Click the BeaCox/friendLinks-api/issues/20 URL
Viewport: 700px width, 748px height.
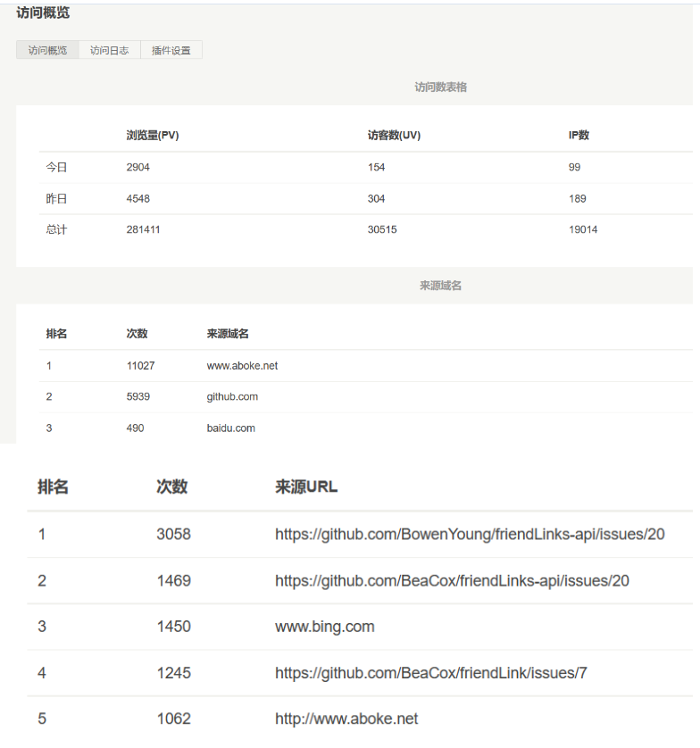pyautogui.click(x=452, y=580)
